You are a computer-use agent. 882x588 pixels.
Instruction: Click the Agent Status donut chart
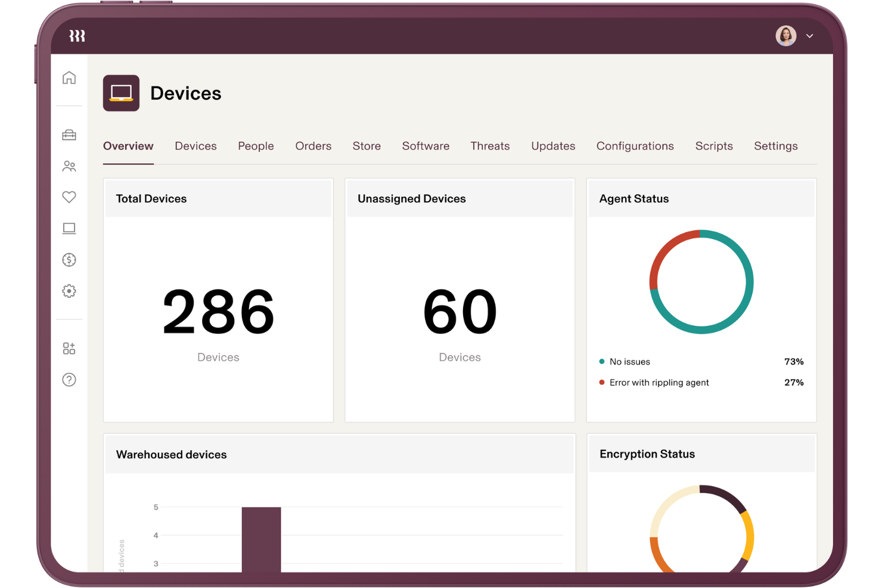701,281
